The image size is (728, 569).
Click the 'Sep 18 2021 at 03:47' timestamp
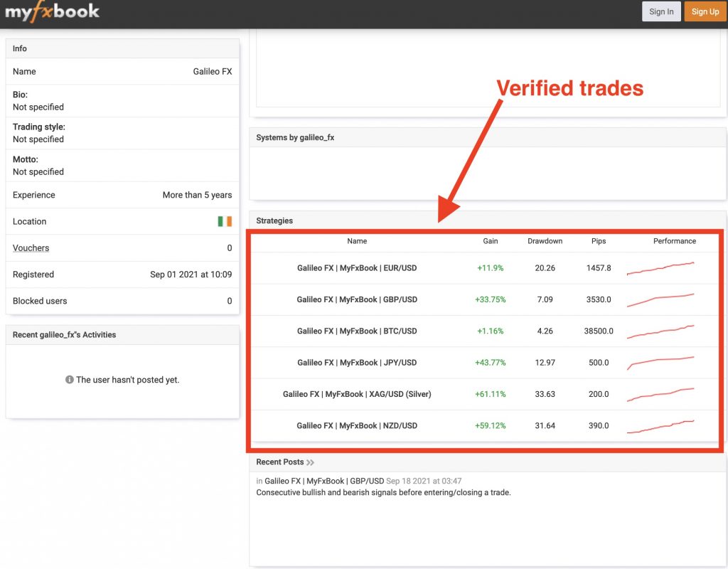[424, 482]
